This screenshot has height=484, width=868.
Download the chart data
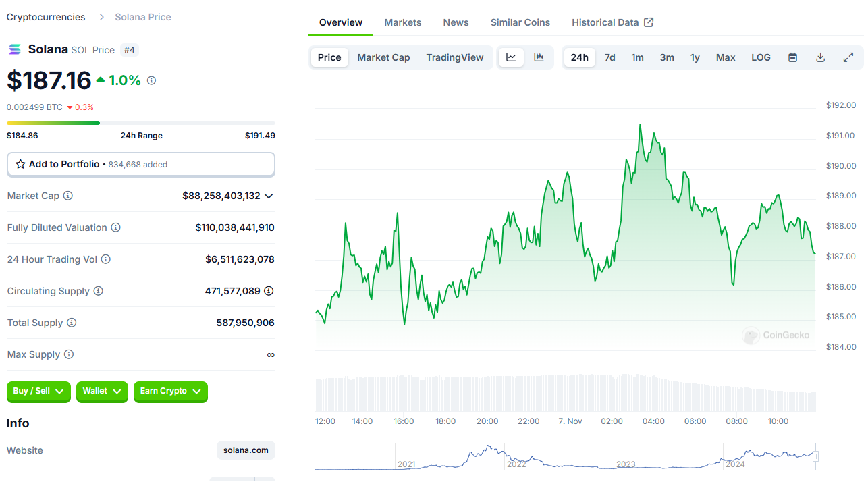pos(821,57)
